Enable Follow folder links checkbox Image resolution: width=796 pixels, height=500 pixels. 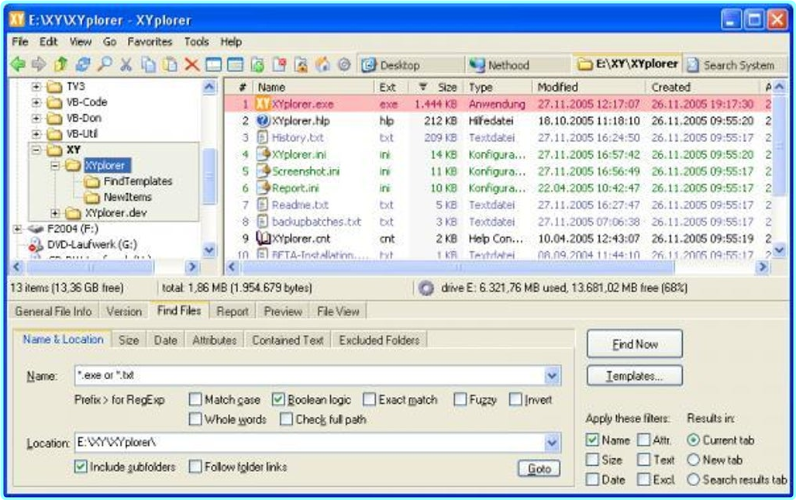pyautogui.click(x=195, y=466)
